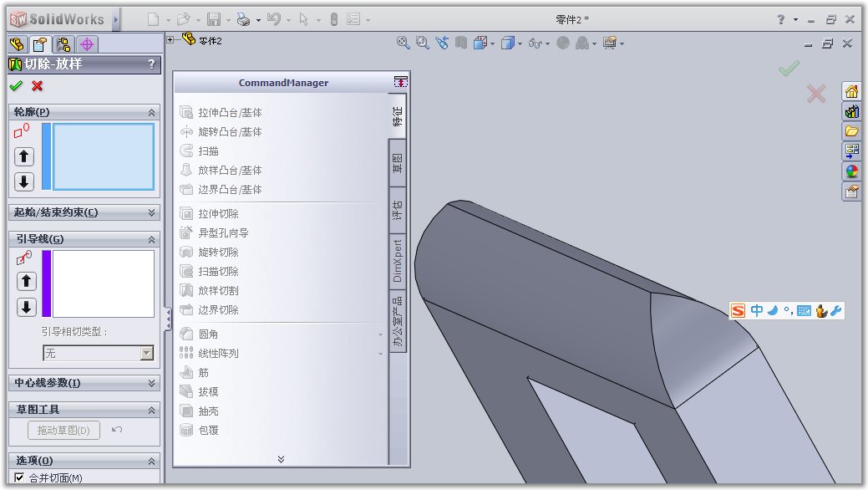
Task: Select 放样切割 command
Action: [209, 290]
